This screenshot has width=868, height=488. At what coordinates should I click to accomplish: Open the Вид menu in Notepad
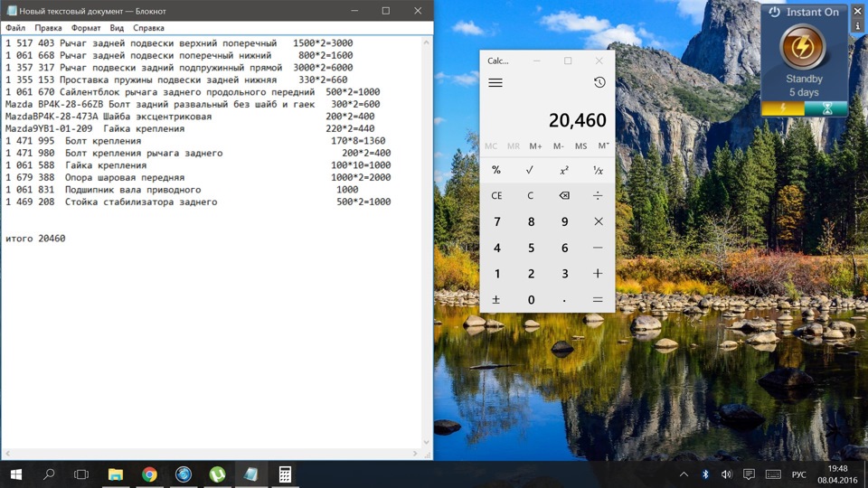[x=117, y=28]
